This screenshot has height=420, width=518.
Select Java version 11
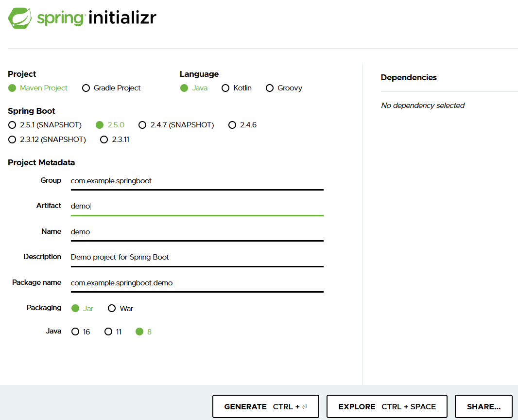(x=113, y=332)
